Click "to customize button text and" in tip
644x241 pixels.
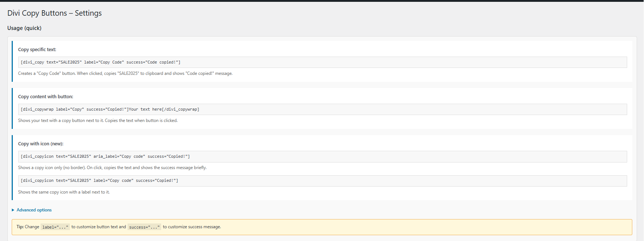pyautogui.click(x=99, y=227)
